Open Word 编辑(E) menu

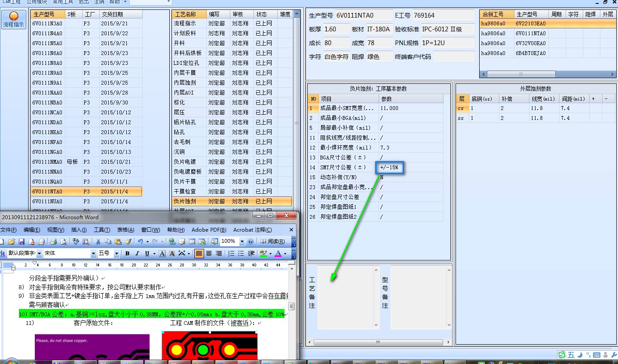32,230
